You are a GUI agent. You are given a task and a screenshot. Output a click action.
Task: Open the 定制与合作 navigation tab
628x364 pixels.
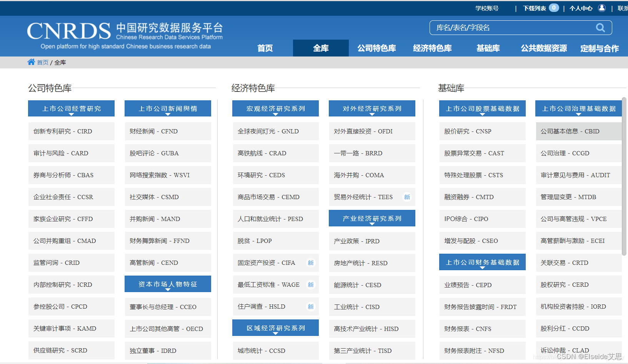coord(600,48)
